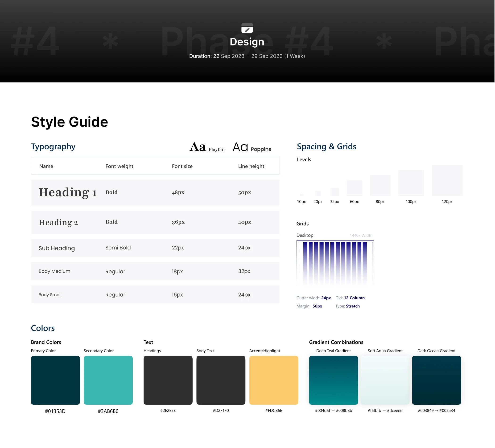
Task: Select the Accent/Highlight #FDCB6E swatch
Action: coord(273,380)
